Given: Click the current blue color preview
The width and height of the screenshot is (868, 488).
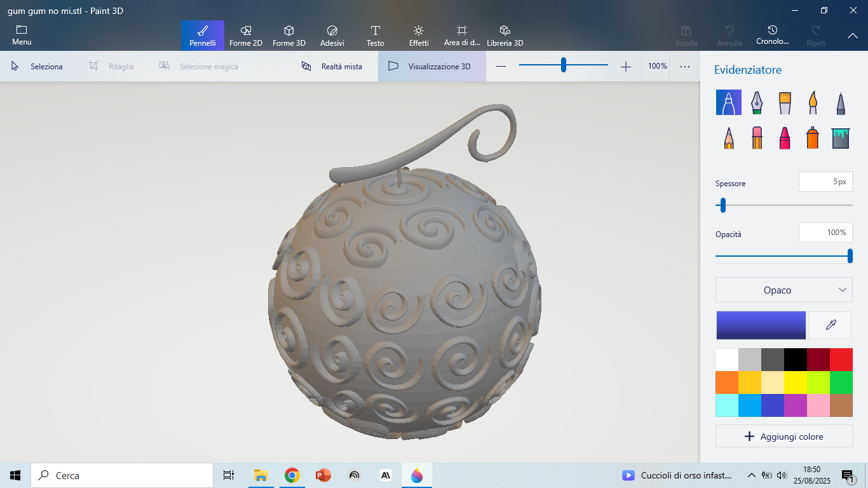Looking at the screenshot, I should (x=761, y=325).
